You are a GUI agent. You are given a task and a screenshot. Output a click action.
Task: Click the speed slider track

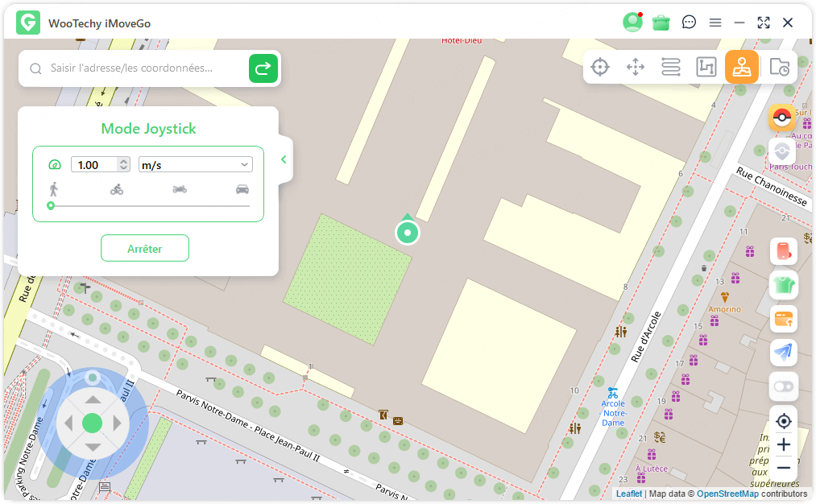[x=150, y=206]
